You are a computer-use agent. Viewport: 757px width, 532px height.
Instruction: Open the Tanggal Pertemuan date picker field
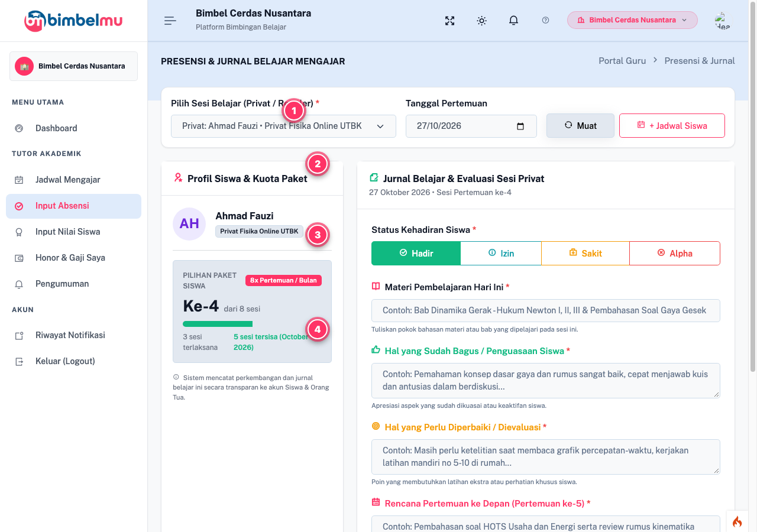click(x=471, y=126)
